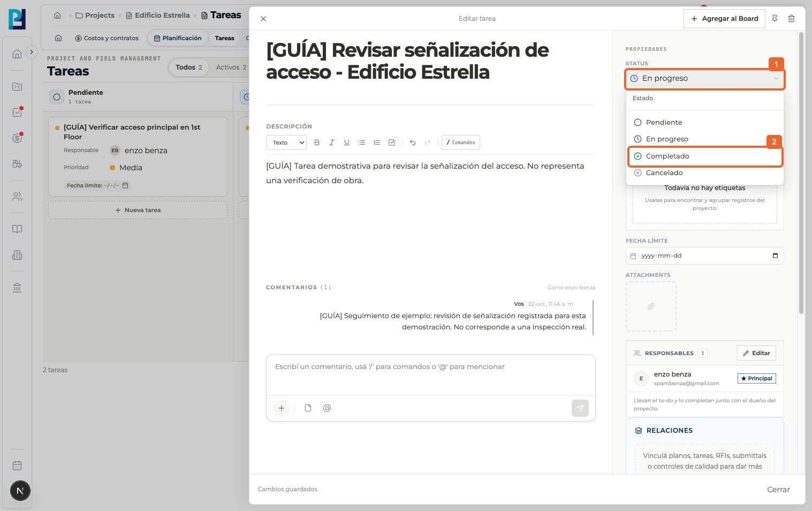Select Pendiente status option
The height and width of the screenshot is (511, 812).
704,122
